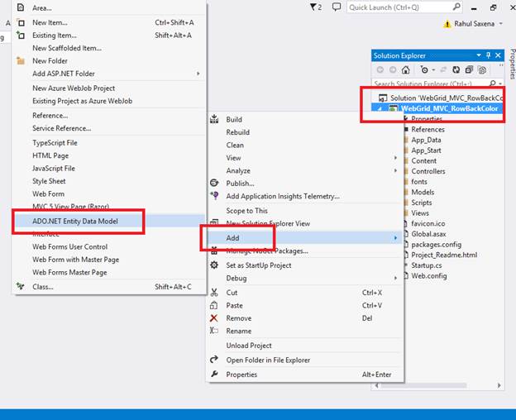Click the Quick Launch search box

(404, 7)
